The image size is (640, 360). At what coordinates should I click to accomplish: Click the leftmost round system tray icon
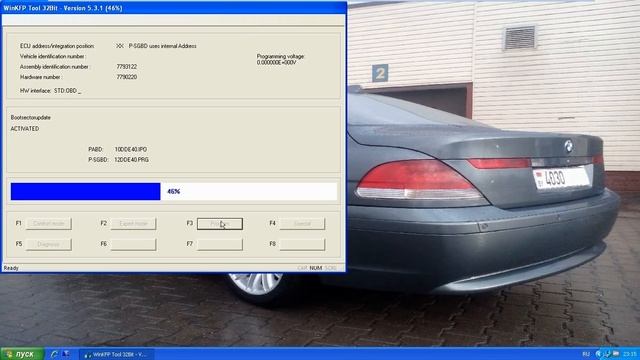(599, 354)
